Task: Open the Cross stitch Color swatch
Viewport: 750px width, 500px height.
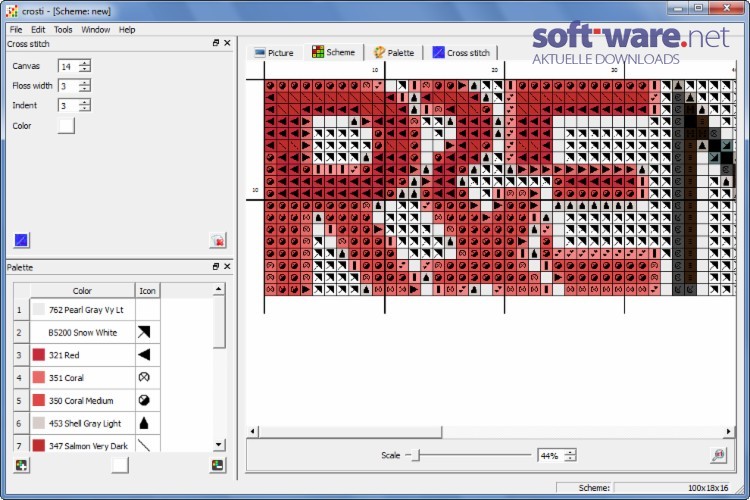Action: click(x=66, y=126)
